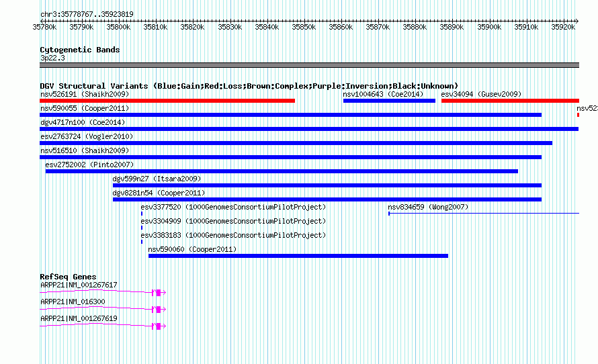Click the 35780k ruler tick label
The height and width of the screenshot is (364, 598).
44,27
